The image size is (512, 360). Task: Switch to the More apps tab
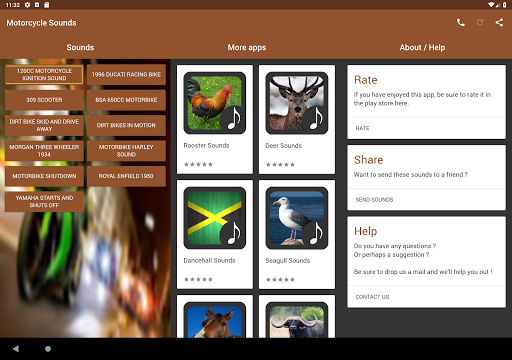[x=247, y=47]
